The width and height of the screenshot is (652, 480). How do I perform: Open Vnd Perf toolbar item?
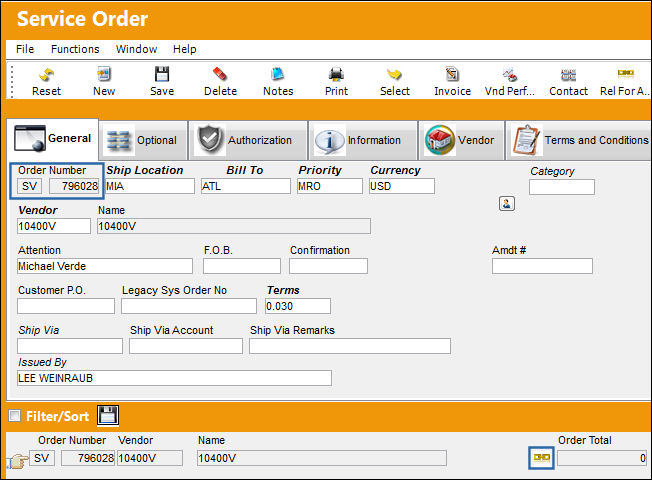point(510,74)
